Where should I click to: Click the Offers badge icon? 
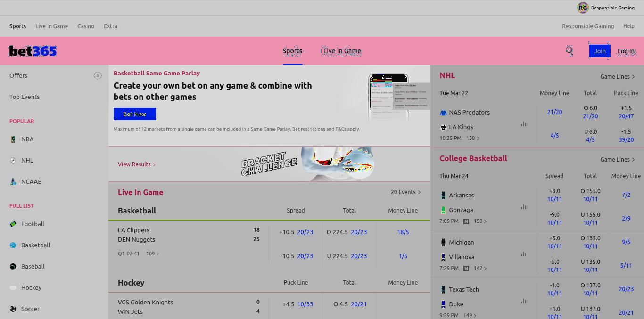pyautogui.click(x=98, y=75)
